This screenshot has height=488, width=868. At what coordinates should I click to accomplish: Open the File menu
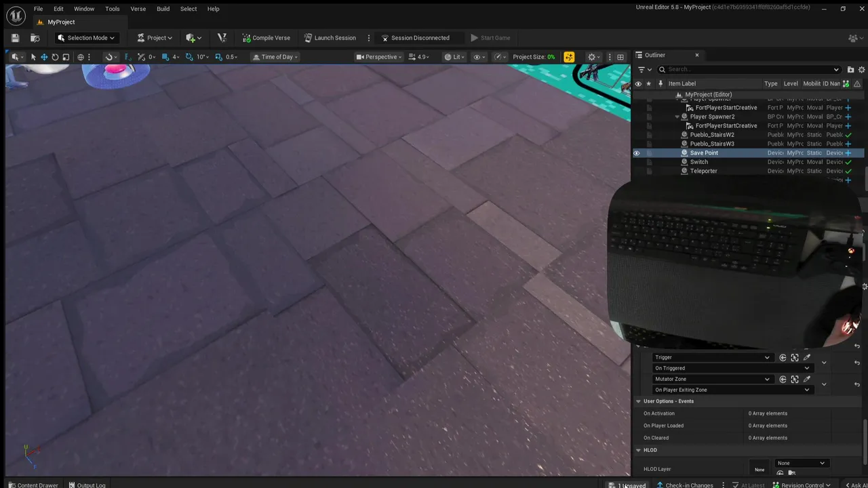tap(39, 9)
